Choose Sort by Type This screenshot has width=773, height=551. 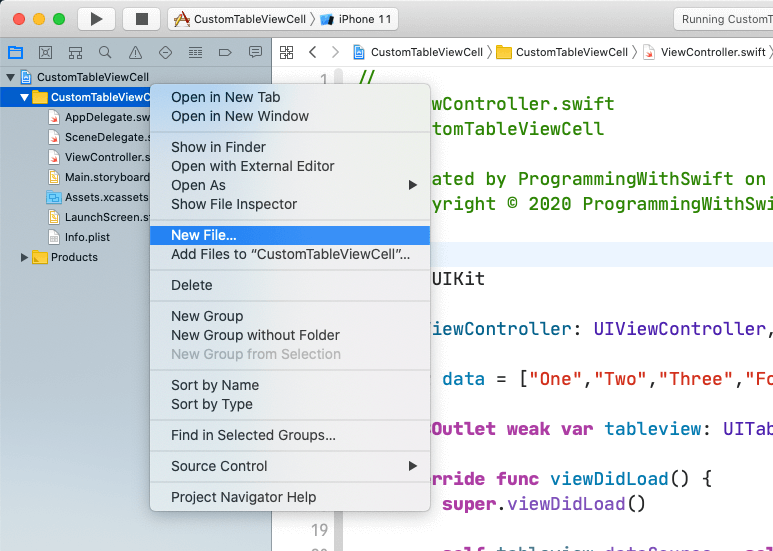tap(290, 405)
